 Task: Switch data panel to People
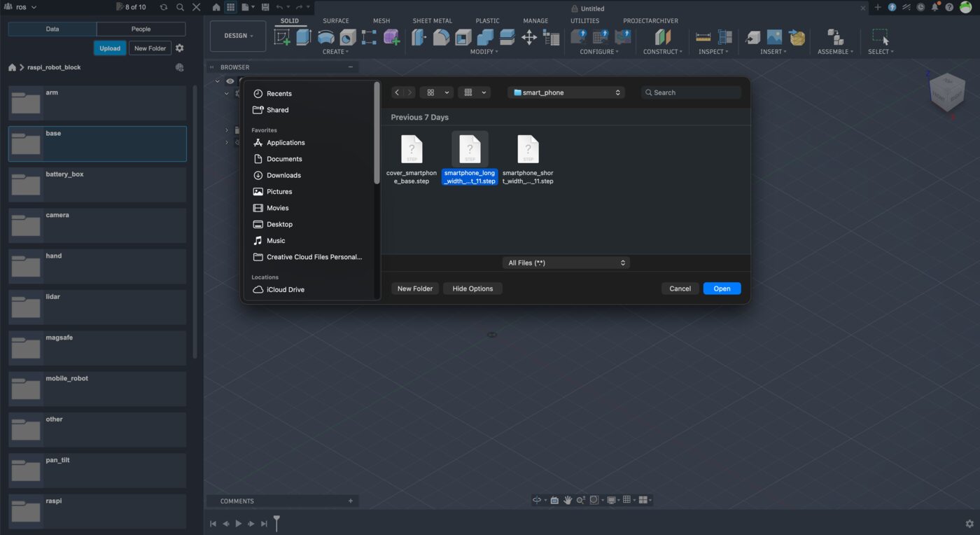[x=141, y=29]
